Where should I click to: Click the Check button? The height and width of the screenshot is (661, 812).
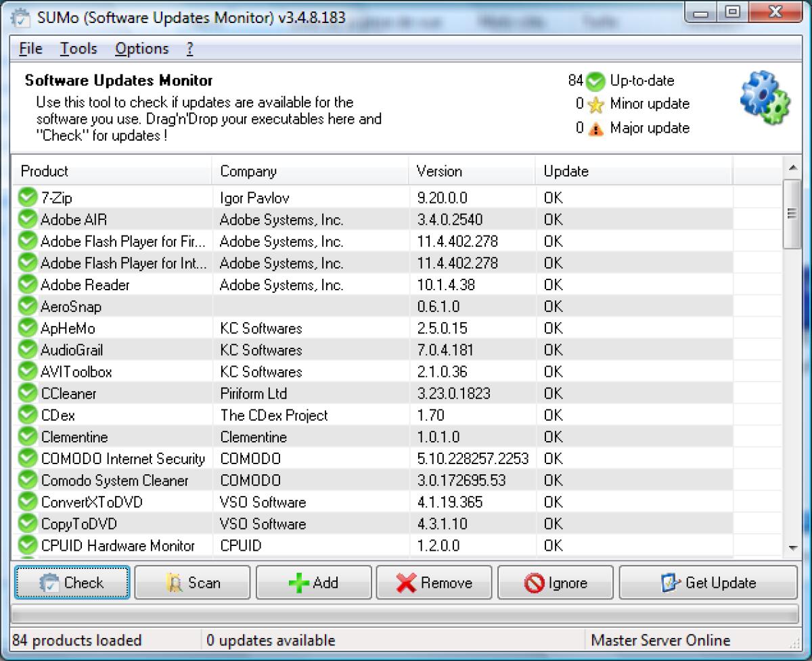click(71, 582)
